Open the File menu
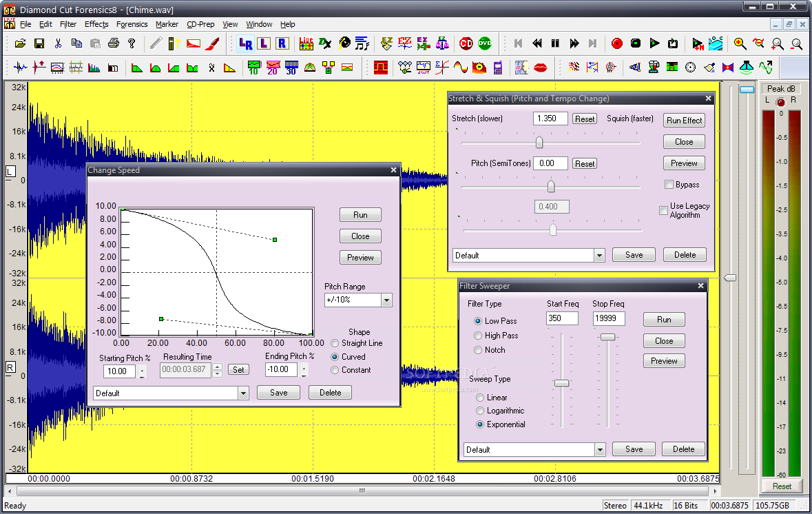Image resolution: width=812 pixels, height=514 pixels. [25, 24]
